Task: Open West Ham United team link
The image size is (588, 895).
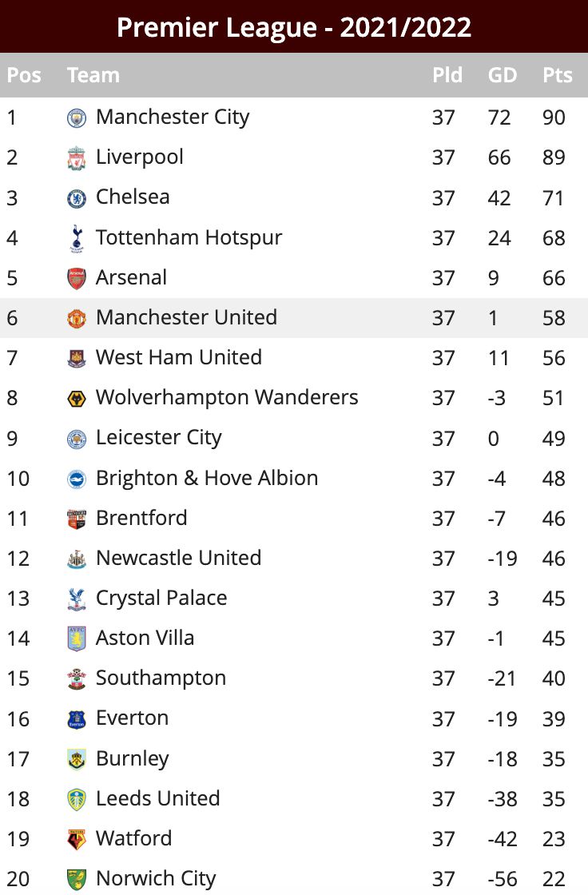Action: tap(179, 357)
